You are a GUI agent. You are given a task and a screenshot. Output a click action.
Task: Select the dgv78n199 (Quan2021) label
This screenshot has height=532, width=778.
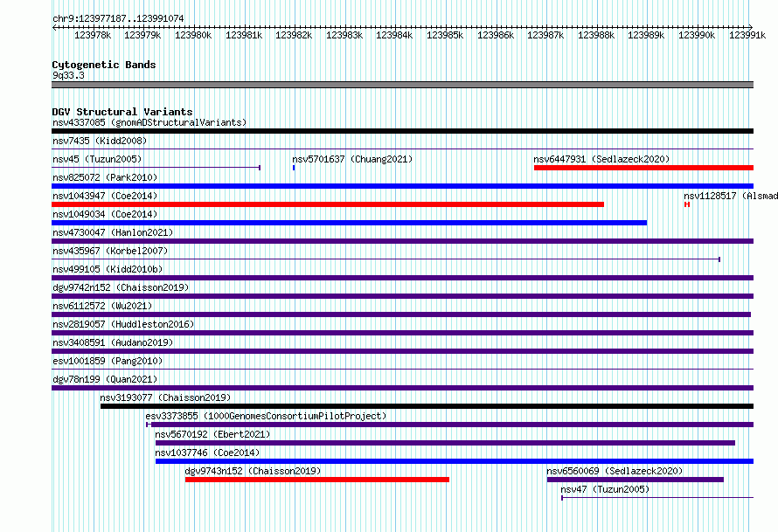pyautogui.click(x=105, y=379)
